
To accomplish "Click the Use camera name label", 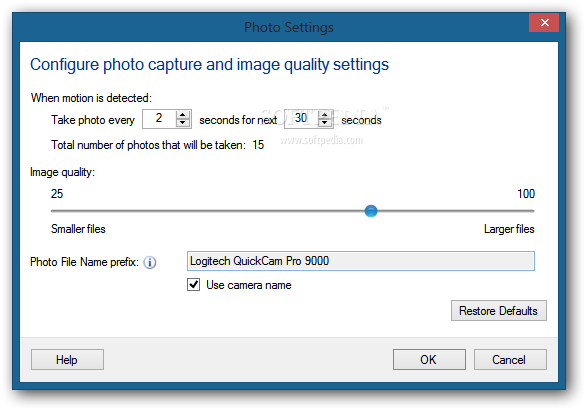I will [249, 285].
